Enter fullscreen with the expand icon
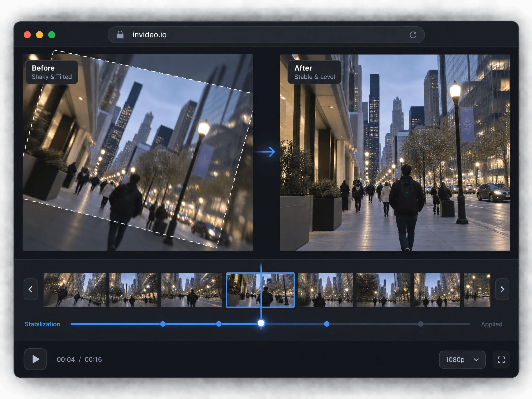 click(x=501, y=360)
